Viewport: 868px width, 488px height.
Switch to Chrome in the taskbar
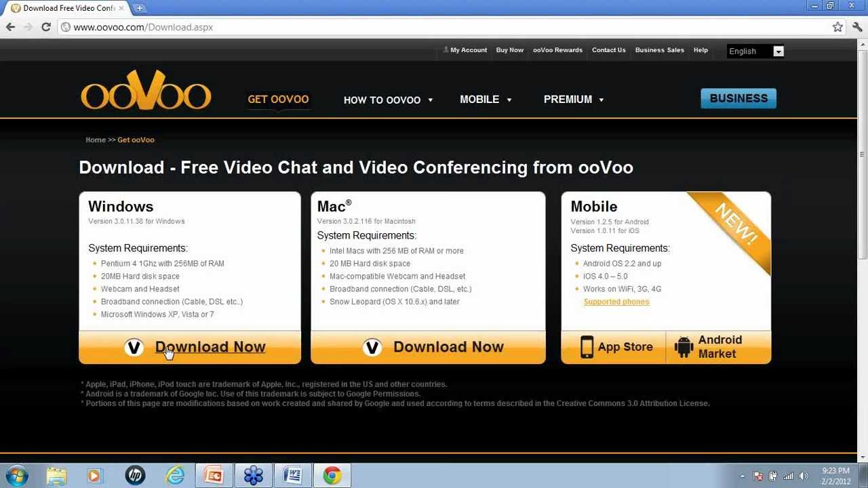[x=332, y=476]
